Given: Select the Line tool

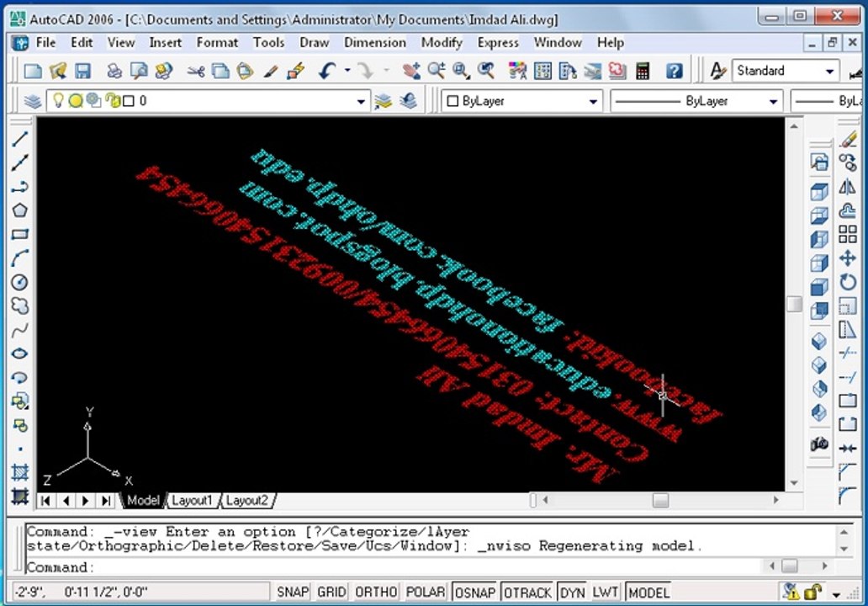Looking at the screenshot, I should click(20, 139).
